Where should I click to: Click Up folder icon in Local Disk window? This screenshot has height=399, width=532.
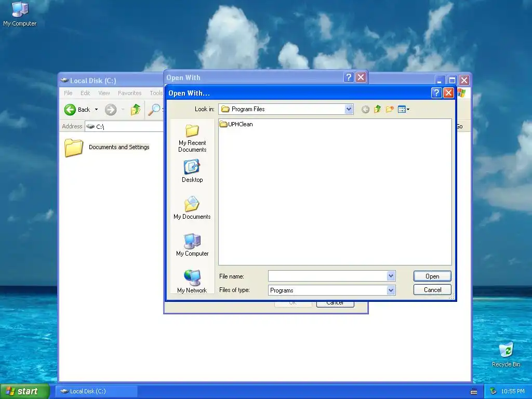tap(136, 110)
